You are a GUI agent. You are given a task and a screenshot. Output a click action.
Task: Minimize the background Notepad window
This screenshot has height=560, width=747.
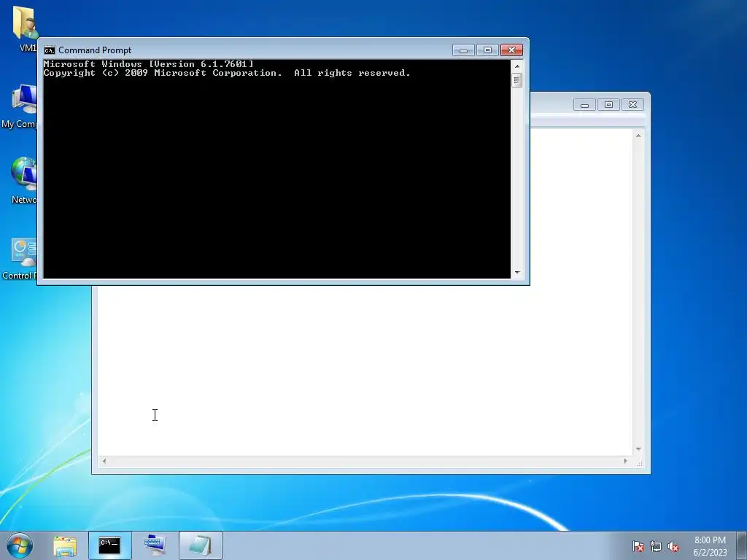(x=584, y=105)
